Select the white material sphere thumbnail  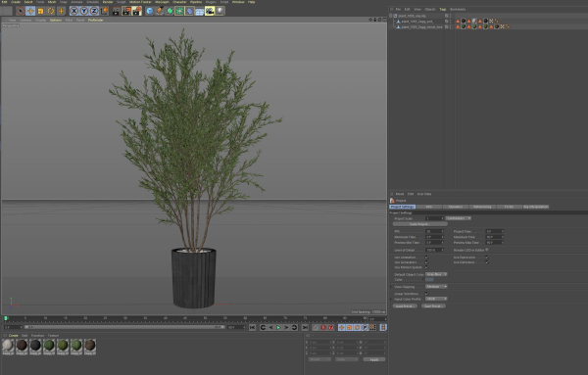tap(8, 346)
